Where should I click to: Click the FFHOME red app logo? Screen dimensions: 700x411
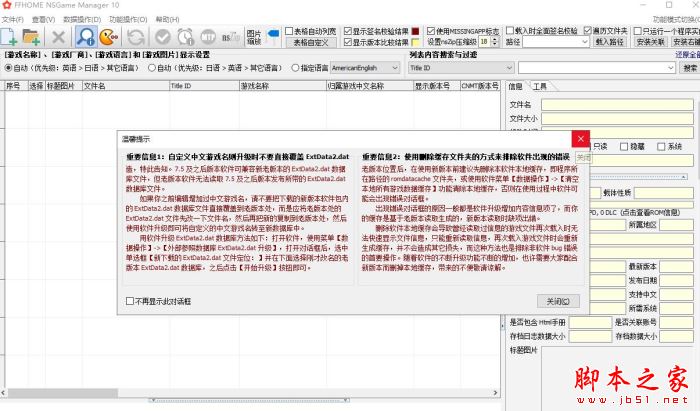coord(6,5)
